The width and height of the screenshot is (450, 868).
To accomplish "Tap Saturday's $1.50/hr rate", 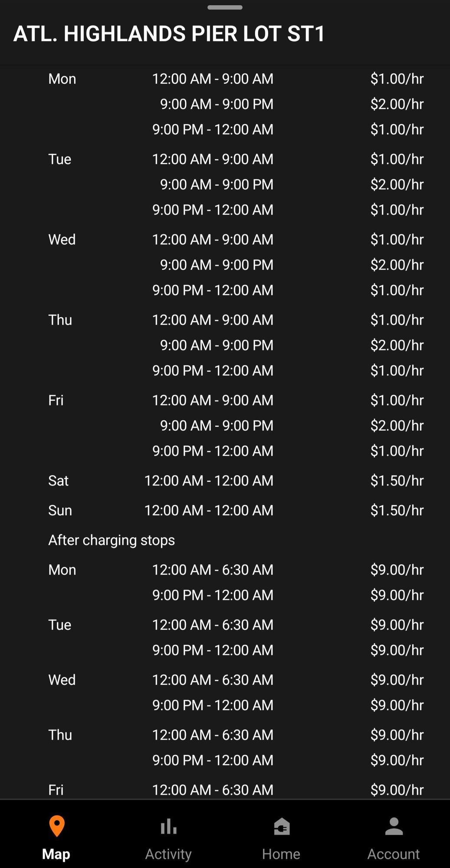I will 397,480.
